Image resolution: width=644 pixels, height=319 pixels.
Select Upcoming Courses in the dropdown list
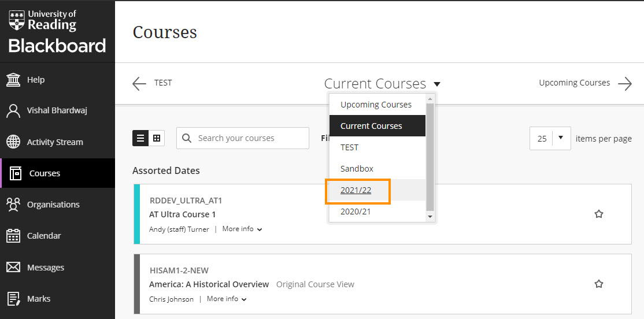377,104
